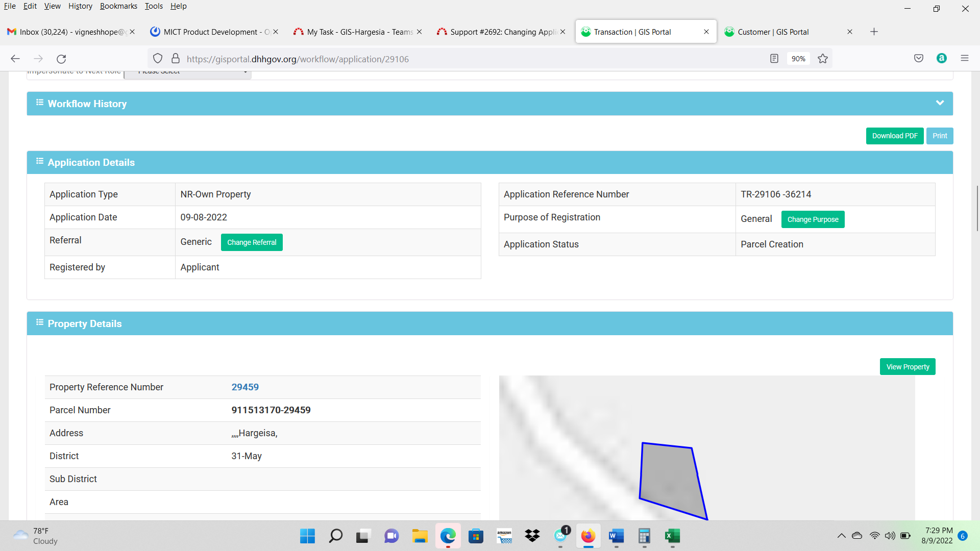The width and height of the screenshot is (980, 551).
Task: Switch to Support #2692 tab
Action: (501, 32)
